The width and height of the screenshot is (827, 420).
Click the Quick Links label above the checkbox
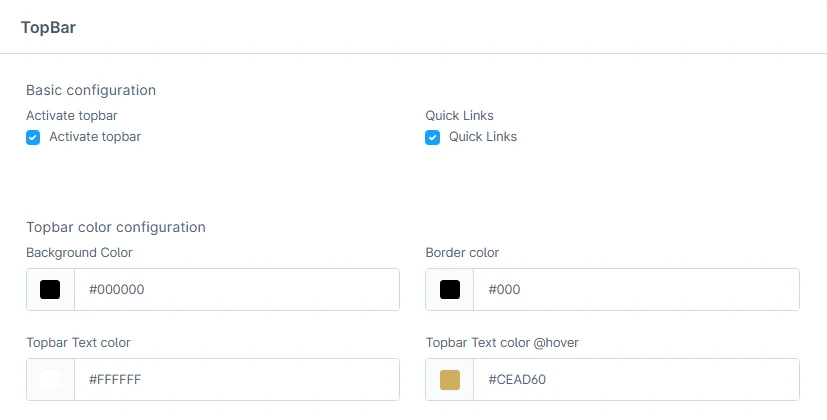(x=459, y=115)
